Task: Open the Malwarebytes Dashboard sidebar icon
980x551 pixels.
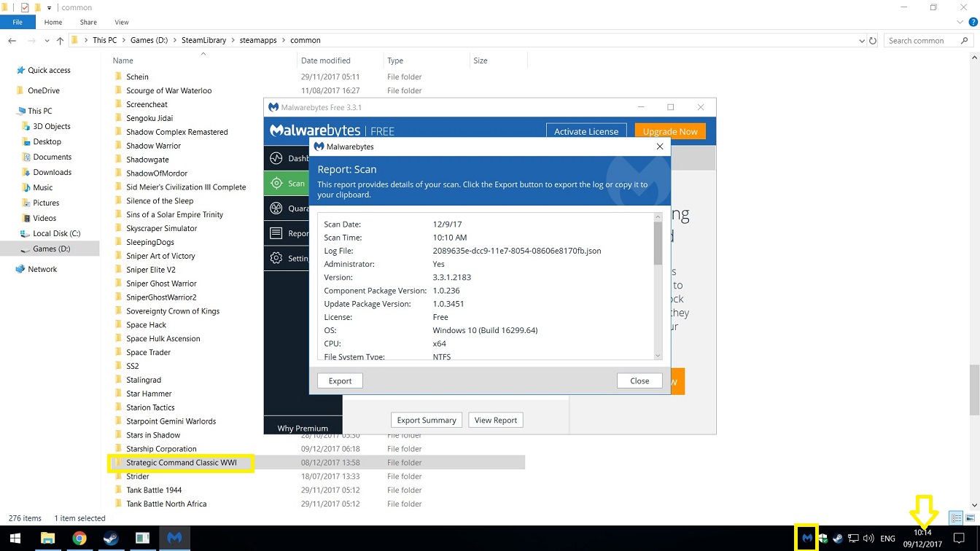Action: pos(276,158)
